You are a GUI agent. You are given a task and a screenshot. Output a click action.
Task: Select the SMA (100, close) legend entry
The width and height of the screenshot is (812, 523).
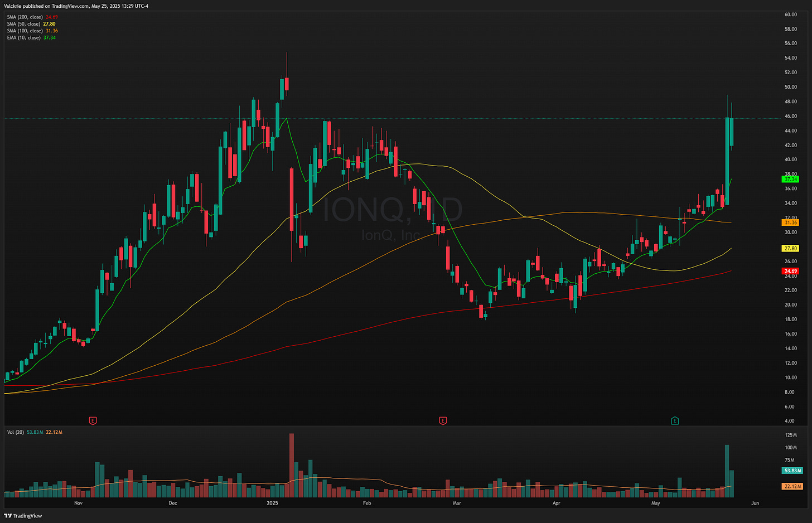pos(32,31)
